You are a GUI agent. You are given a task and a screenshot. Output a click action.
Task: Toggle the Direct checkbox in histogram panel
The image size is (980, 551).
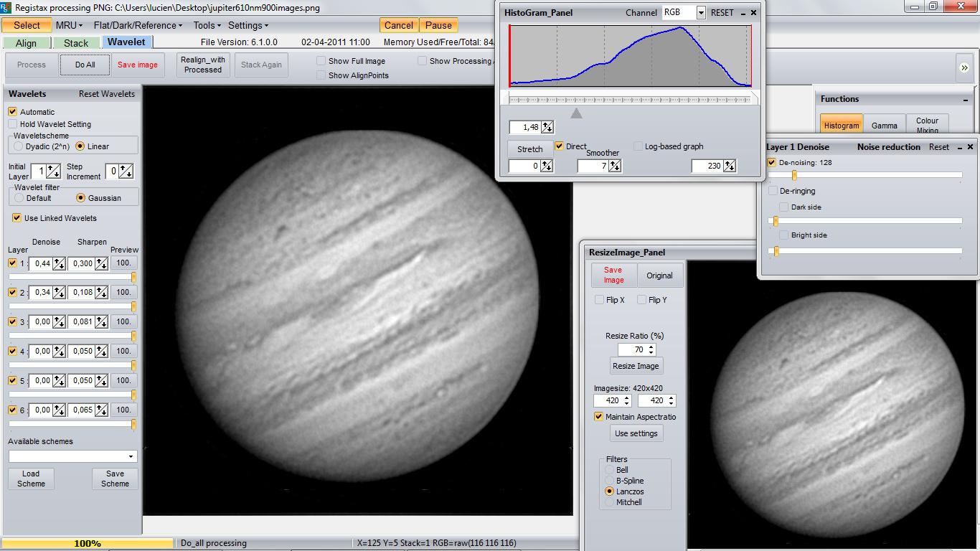[x=560, y=146]
